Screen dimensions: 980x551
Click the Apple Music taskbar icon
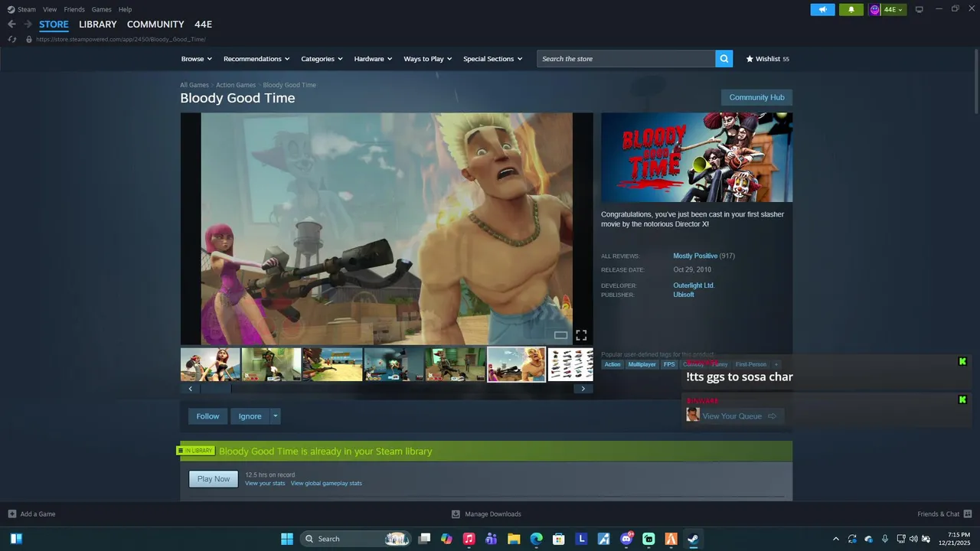pyautogui.click(x=469, y=539)
